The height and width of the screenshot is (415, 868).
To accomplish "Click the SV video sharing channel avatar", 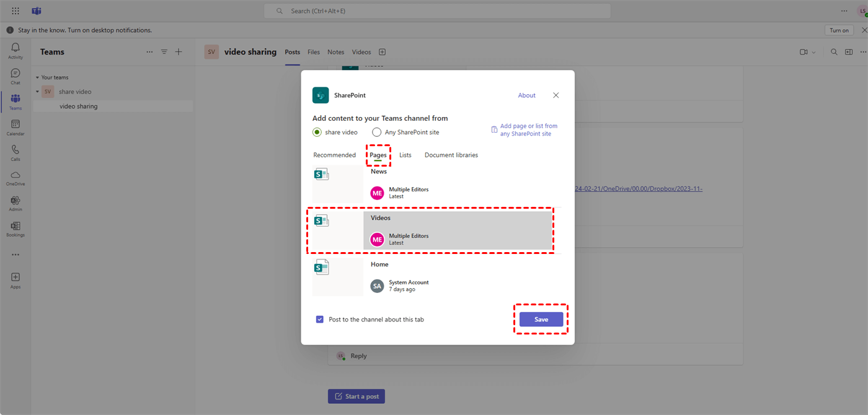I will click(212, 52).
